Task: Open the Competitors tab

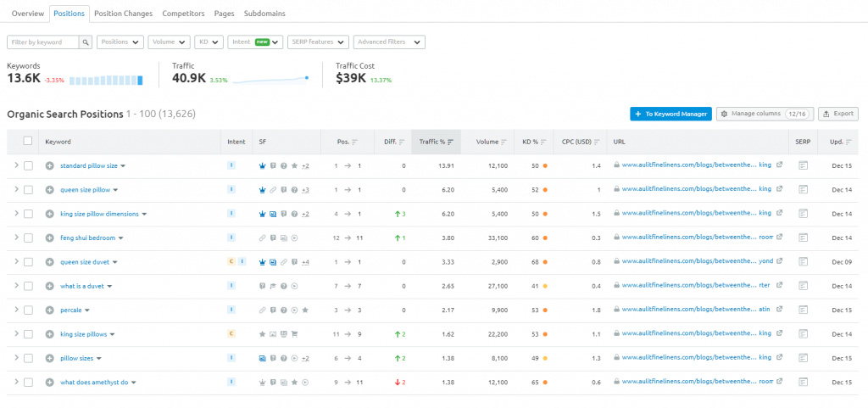Action: tap(183, 14)
